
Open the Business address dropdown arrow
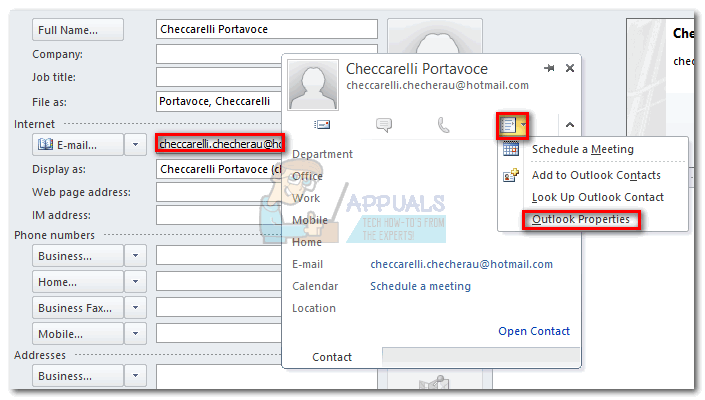pos(135,376)
